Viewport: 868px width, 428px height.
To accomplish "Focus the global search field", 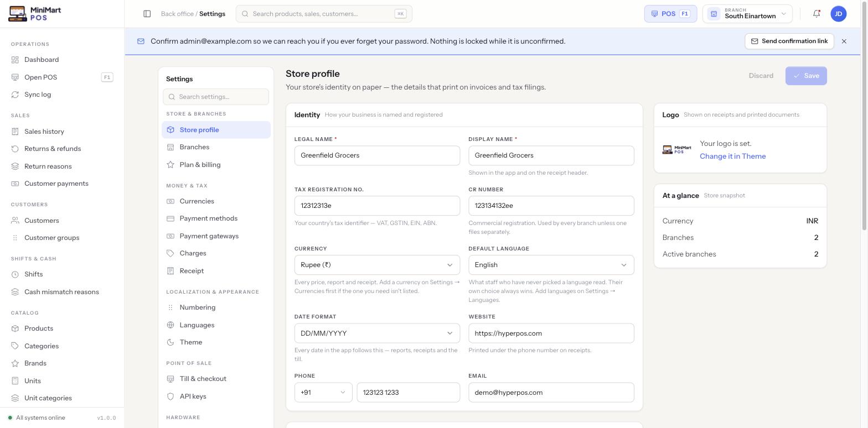I will point(324,14).
